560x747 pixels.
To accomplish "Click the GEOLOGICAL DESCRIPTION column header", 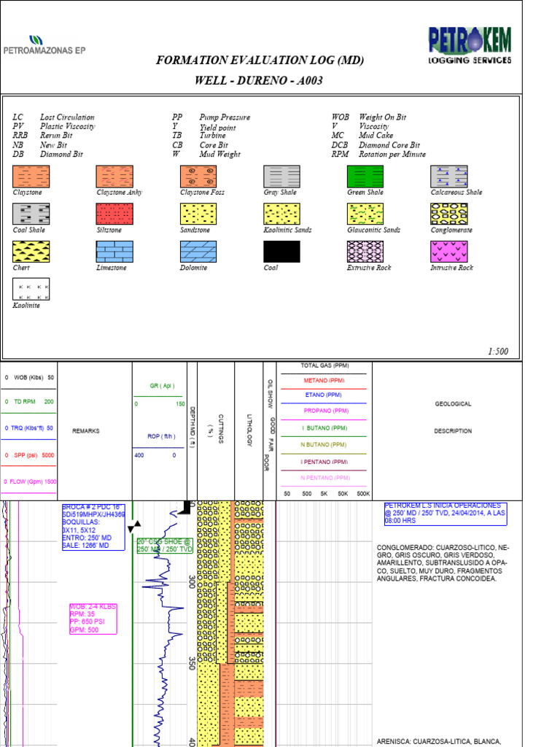I will click(453, 417).
